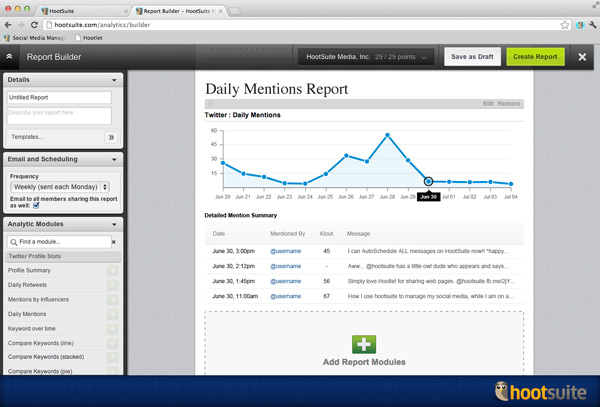Click the Find a module search field
The height and width of the screenshot is (407, 600).
[59, 242]
